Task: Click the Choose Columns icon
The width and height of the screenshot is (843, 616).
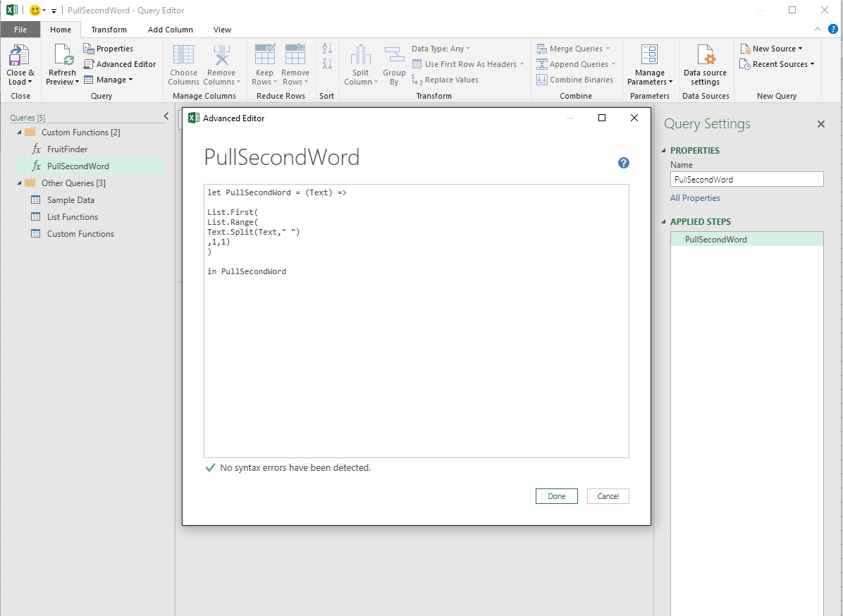Action: click(x=183, y=56)
